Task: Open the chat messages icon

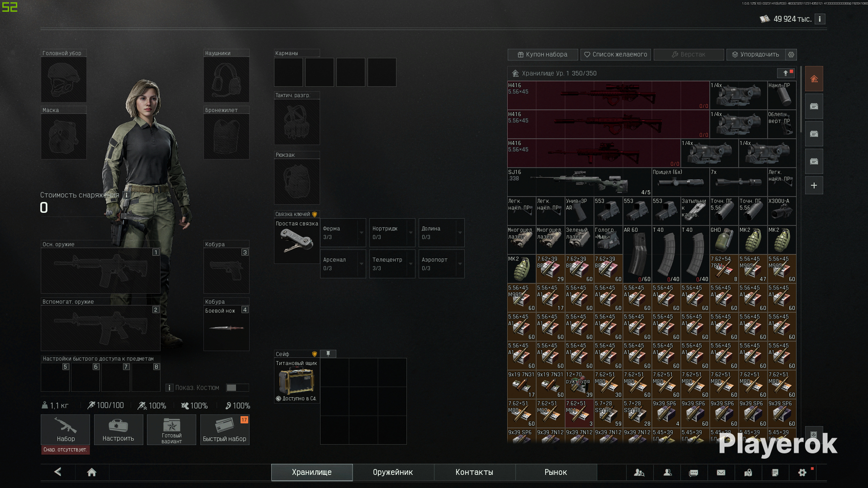Action: pyautogui.click(x=694, y=472)
